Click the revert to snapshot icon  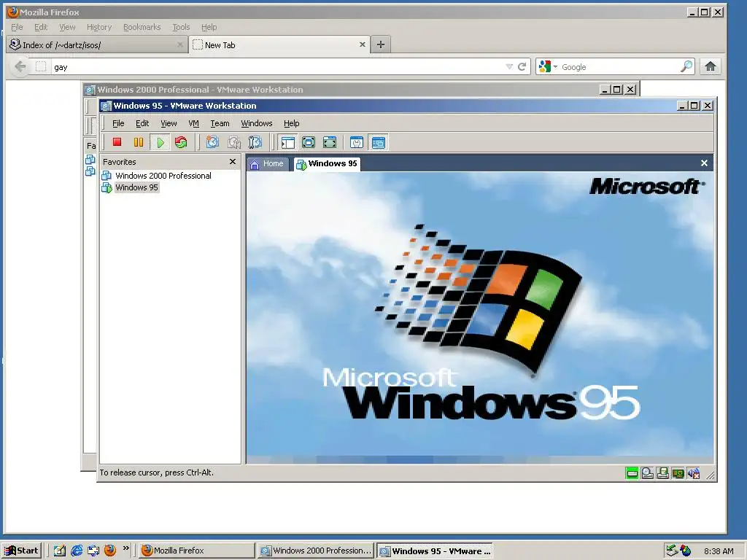point(234,142)
